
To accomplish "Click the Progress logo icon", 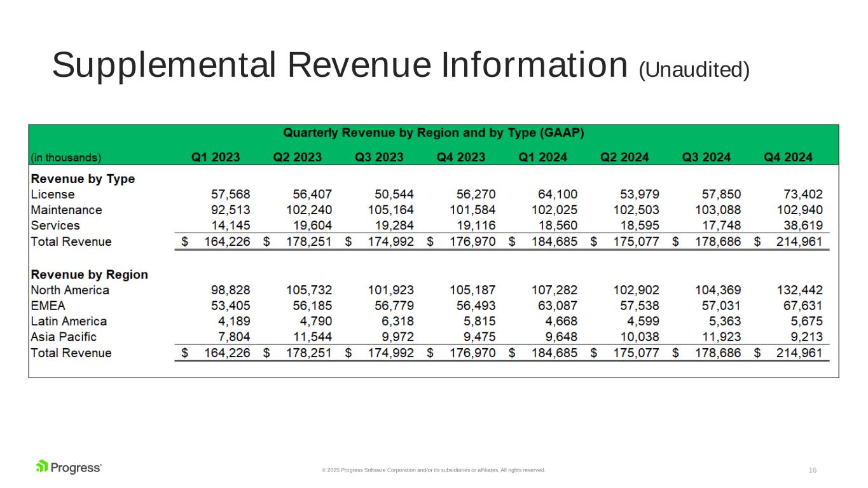I will tap(43, 467).
